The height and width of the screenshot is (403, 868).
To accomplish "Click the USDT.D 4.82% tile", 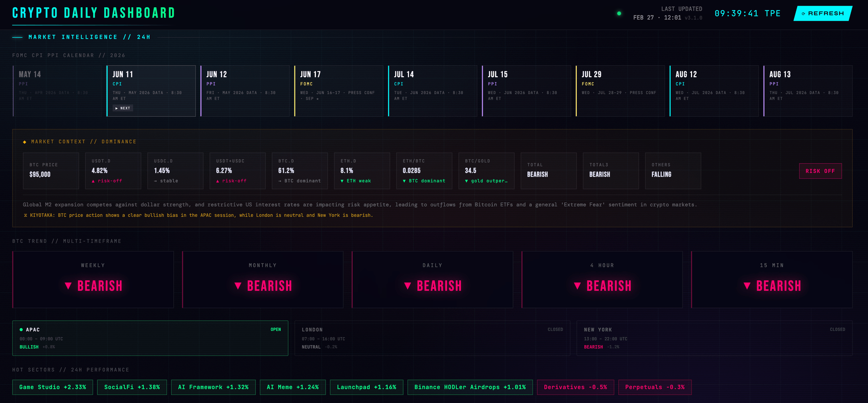I will point(113,171).
